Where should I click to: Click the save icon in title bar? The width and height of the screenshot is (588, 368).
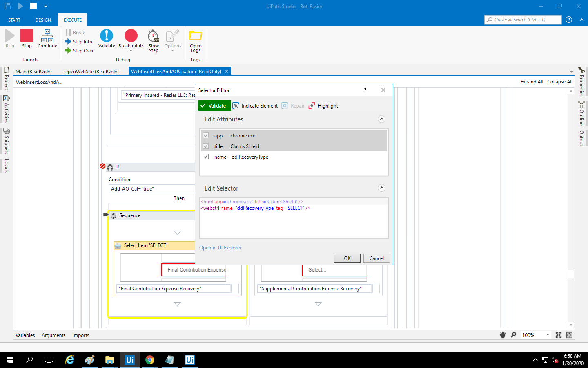click(x=8, y=6)
